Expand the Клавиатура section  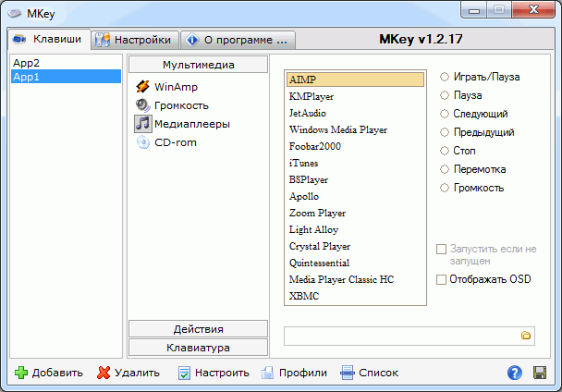point(198,348)
